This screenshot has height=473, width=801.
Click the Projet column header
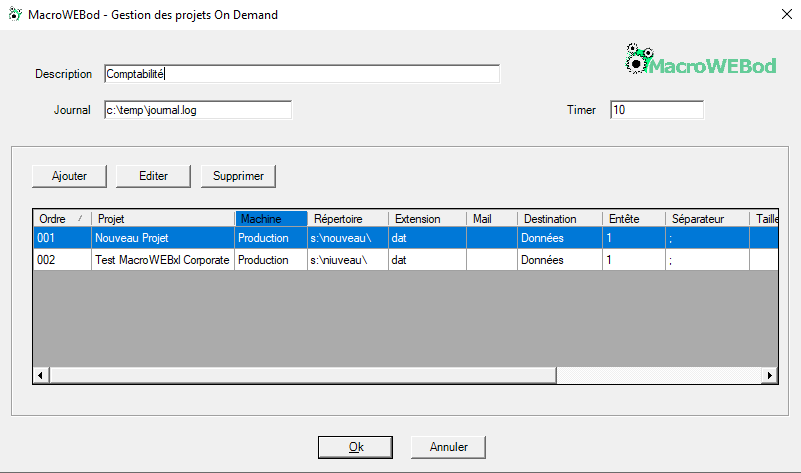tap(162, 219)
